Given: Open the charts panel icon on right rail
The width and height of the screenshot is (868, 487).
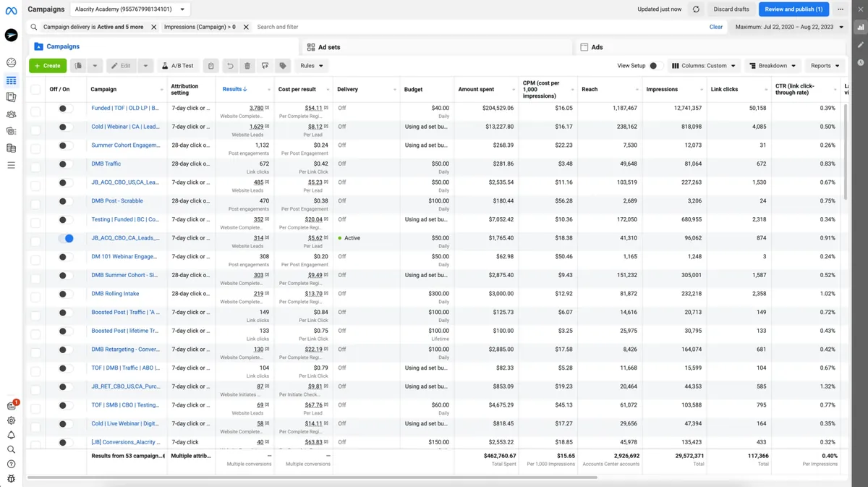Looking at the screenshot, I should click(x=861, y=27).
